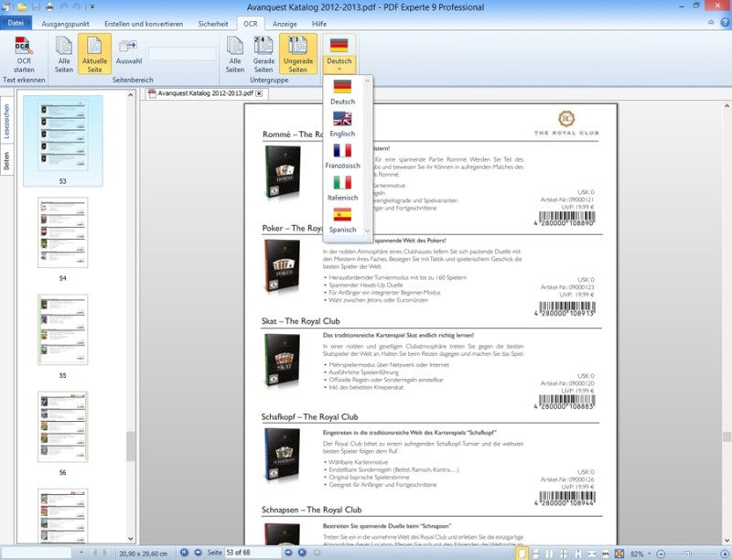Click thumbnail panel scroll-up arrow
This screenshot has width=732, height=560.
pos(131,95)
